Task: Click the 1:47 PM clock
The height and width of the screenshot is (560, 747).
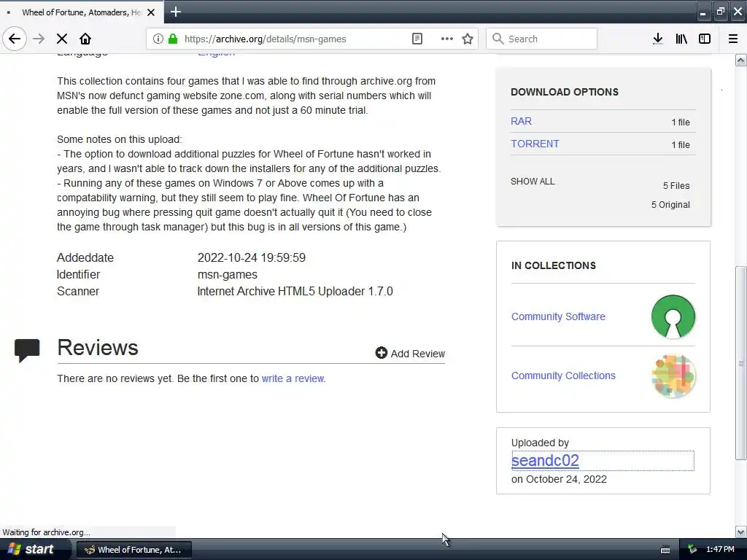Action: pos(720,549)
